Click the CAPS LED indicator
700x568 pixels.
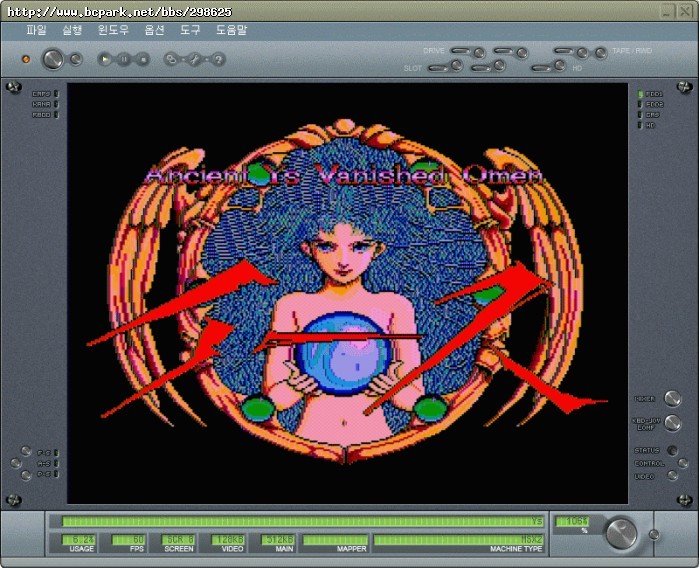56,94
